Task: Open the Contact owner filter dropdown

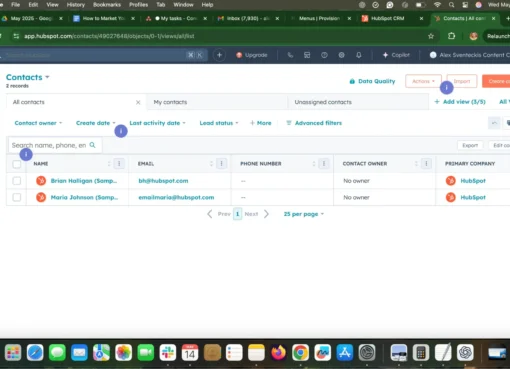Action: (x=38, y=123)
